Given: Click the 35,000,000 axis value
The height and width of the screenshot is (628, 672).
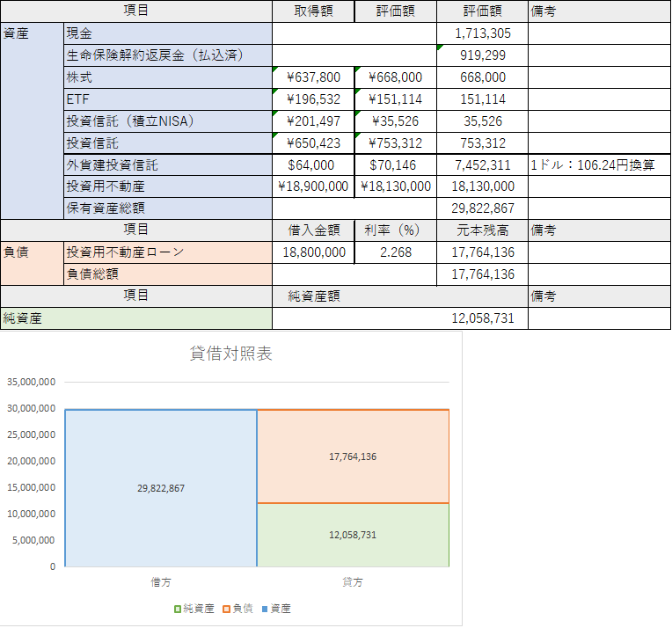Looking at the screenshot, I should [x=32, y=382].
